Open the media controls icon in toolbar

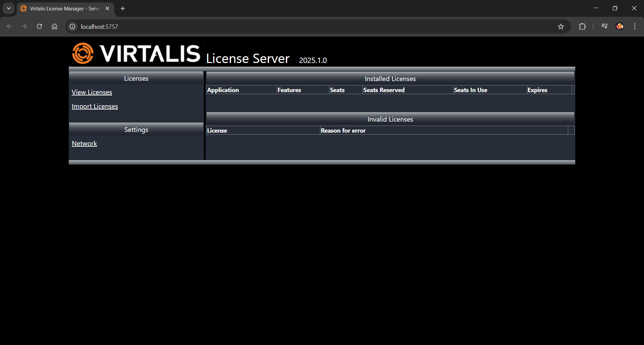tap(604, 26)
